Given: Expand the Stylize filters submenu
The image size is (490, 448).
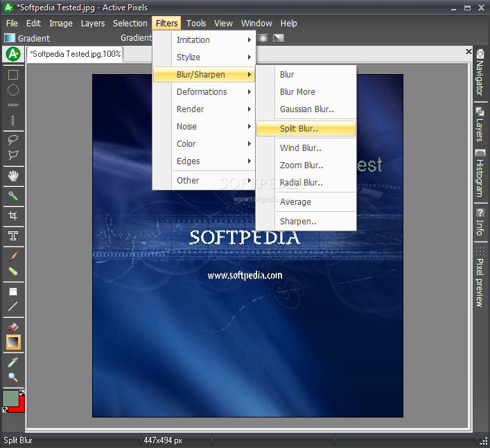Looking at the screenshot, I should click(x=204, y=57).
